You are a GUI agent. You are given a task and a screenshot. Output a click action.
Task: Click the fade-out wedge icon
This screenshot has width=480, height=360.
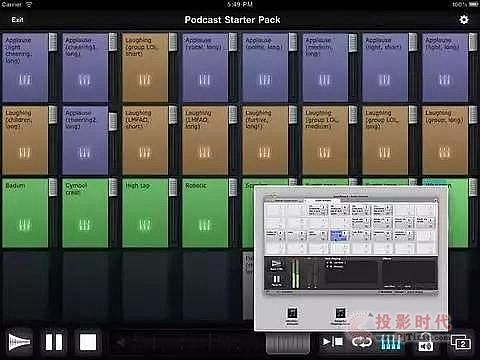19,342
